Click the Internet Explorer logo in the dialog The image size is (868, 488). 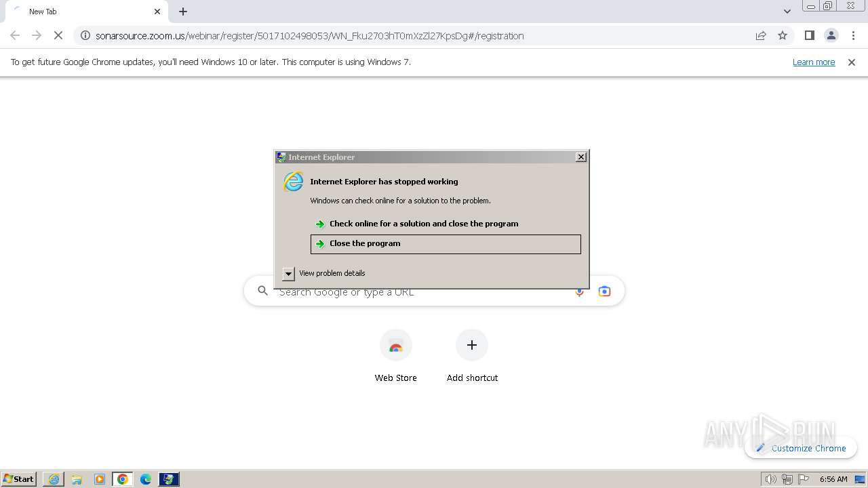[x=294, y=182]
